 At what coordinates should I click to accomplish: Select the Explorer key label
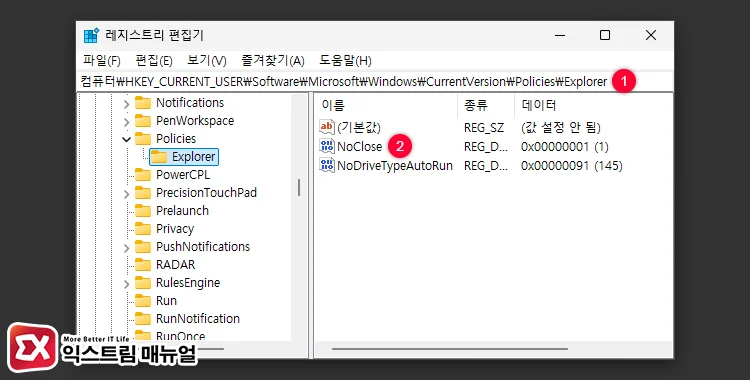[193, 156]
